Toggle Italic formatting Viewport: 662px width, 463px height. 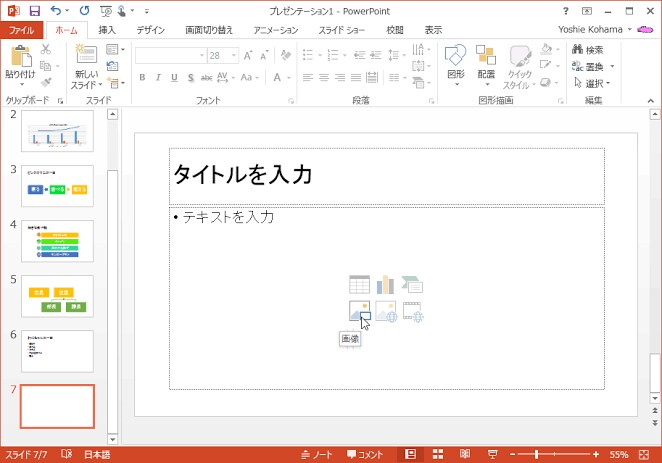158,77
